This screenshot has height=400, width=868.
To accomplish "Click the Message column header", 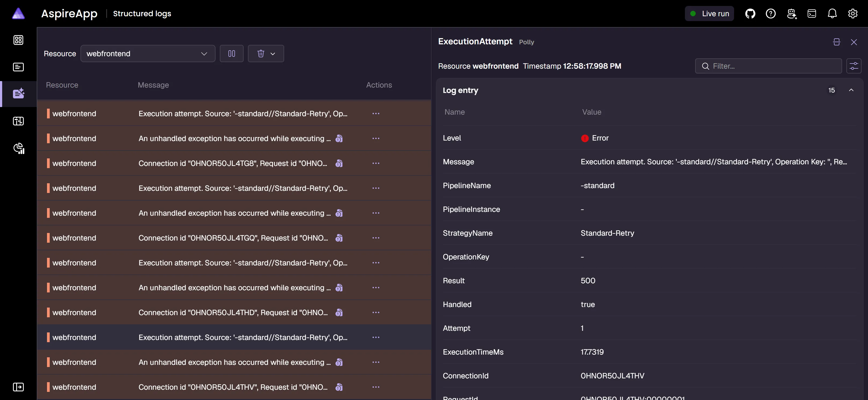I will click(x=153, y=85).
